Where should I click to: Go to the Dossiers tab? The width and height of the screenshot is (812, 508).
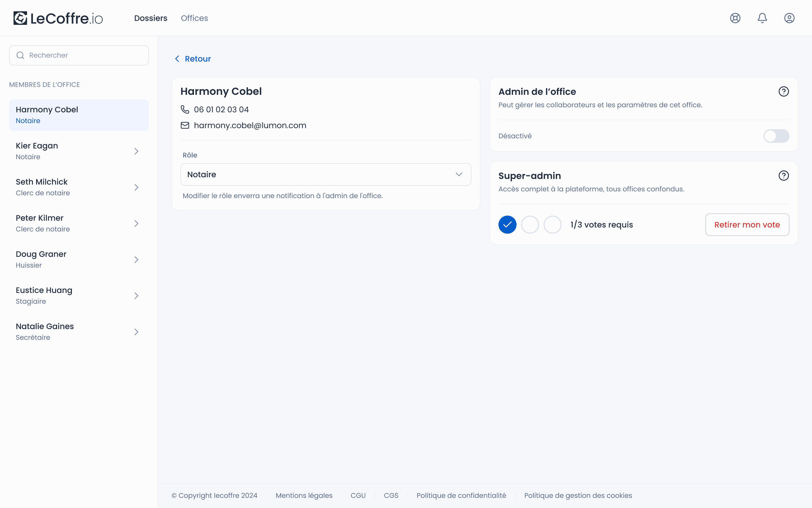[151, 18]
